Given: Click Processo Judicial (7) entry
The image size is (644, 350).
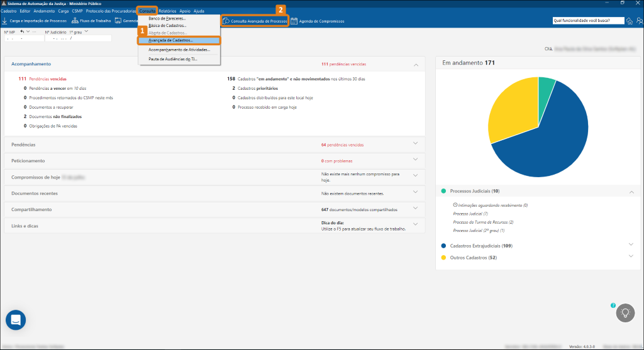Looking at the screenshot, I should [470, 214].
